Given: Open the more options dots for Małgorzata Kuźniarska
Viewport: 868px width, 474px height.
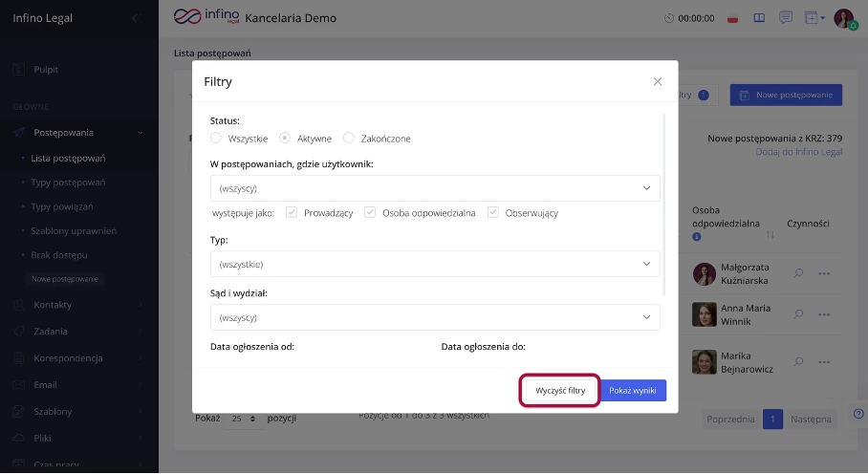Looking at the screenshot, I should 824,273.
